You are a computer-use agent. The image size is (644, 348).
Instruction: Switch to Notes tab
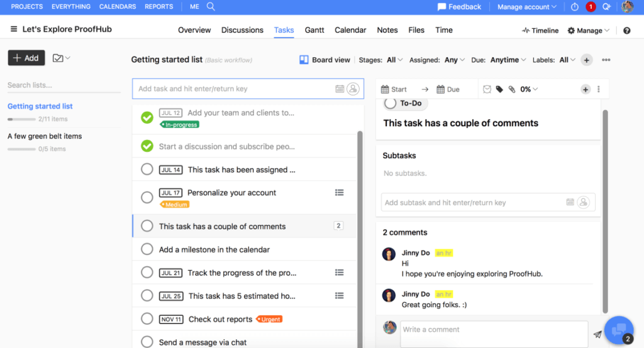pyautogui.click(x=387, y=30)
